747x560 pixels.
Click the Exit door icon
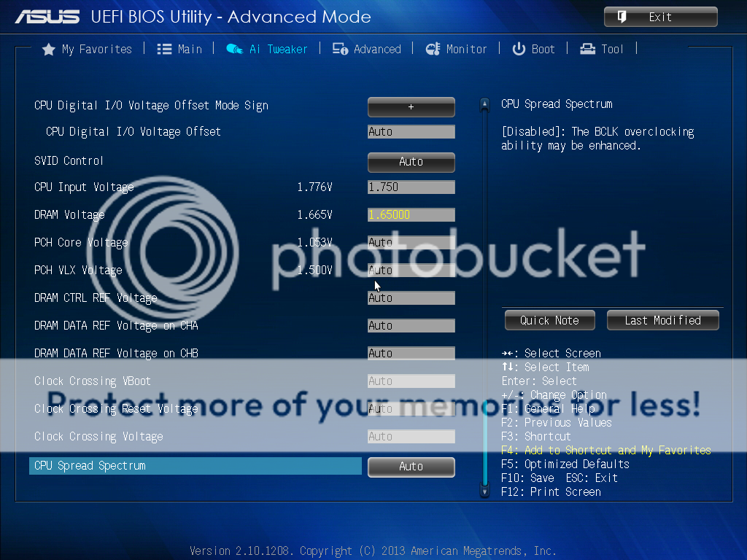pyautogui.click(x=622, y=17)
